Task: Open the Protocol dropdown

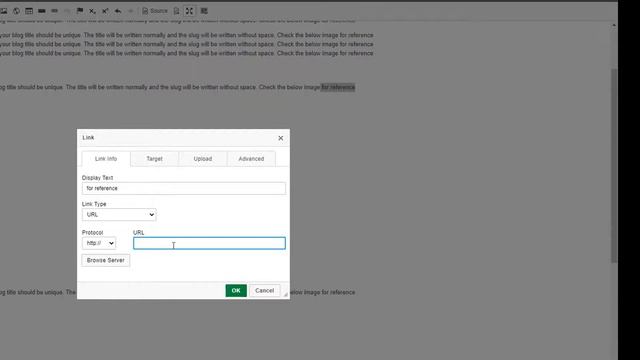Action: click(x=99, y=243)
